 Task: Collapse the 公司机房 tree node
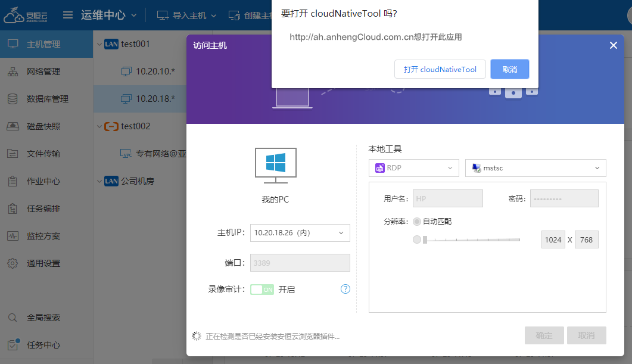[x=99, y=181]
